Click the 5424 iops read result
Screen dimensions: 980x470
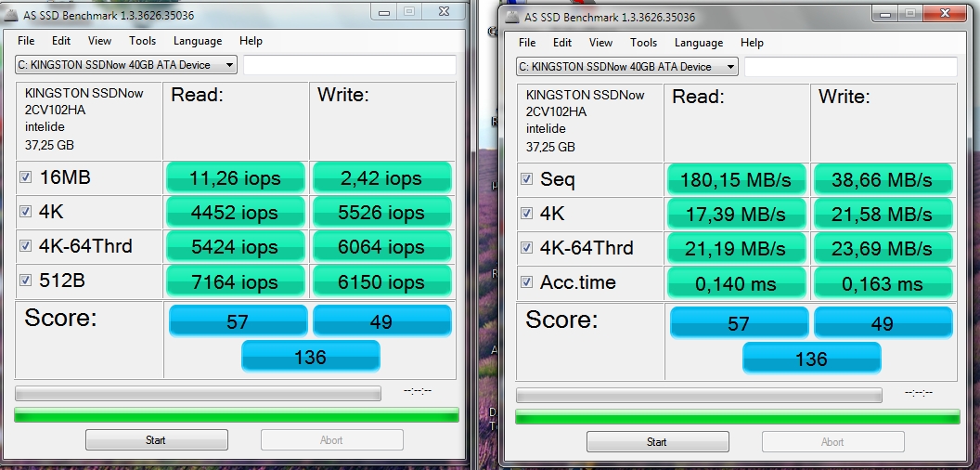pyautogui.click(x=235, y=246)
